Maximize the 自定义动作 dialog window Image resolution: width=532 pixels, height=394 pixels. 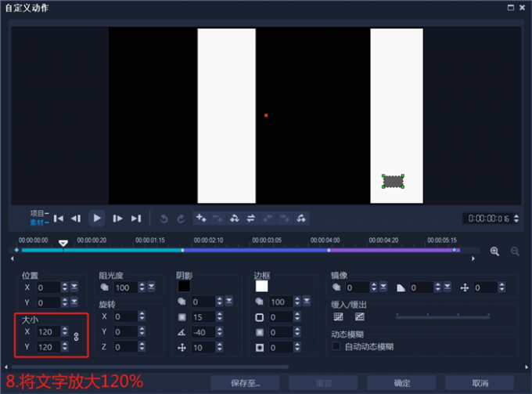point(510,8)
